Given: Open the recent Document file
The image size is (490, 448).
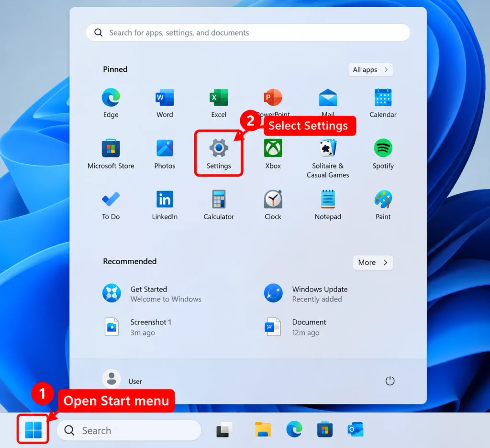Looking at the screenshot, I should [295, 327].
